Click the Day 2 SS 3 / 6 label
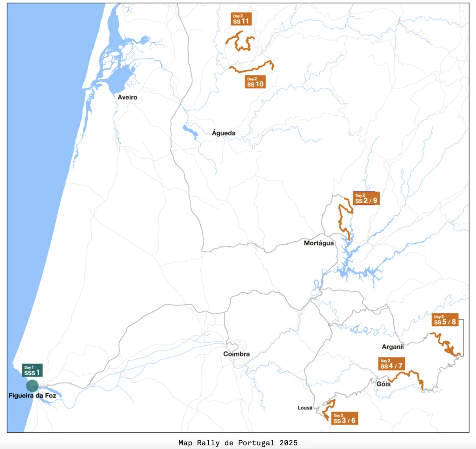Viewport: 476px width, 449px height. 344,418
